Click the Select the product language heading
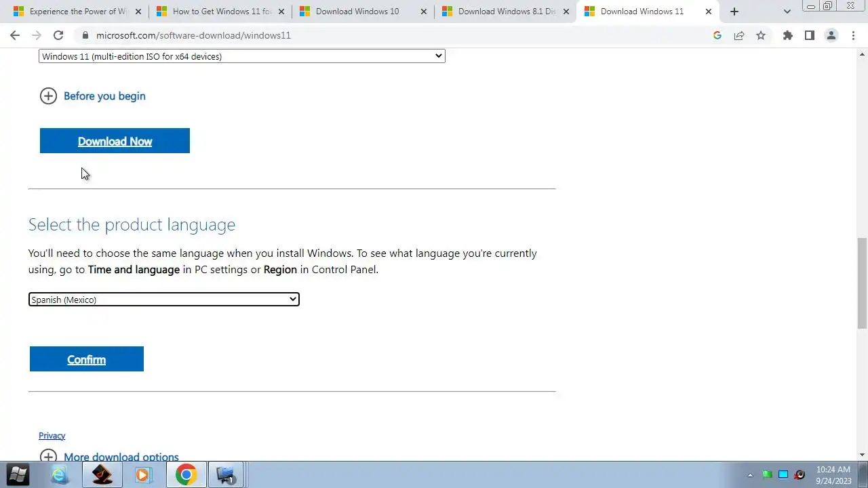This screenshot has height=488, width=868. click(x=132, y=224)
